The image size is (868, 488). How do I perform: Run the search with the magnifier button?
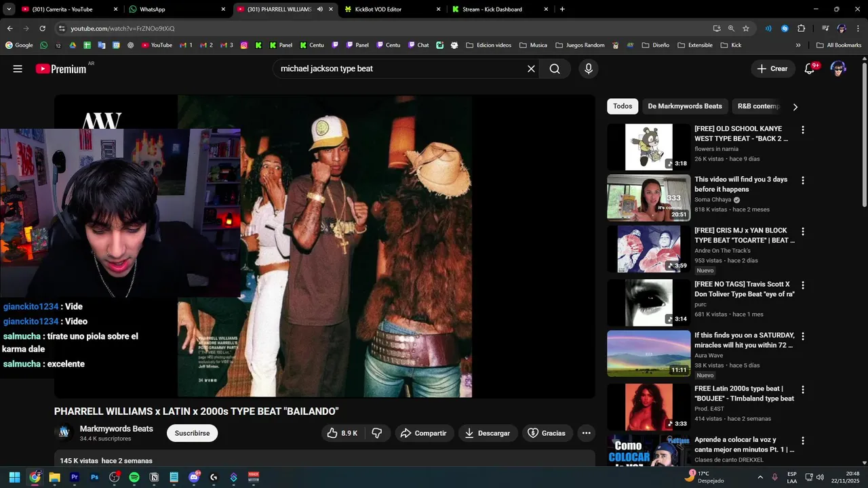tap(555, 68)
